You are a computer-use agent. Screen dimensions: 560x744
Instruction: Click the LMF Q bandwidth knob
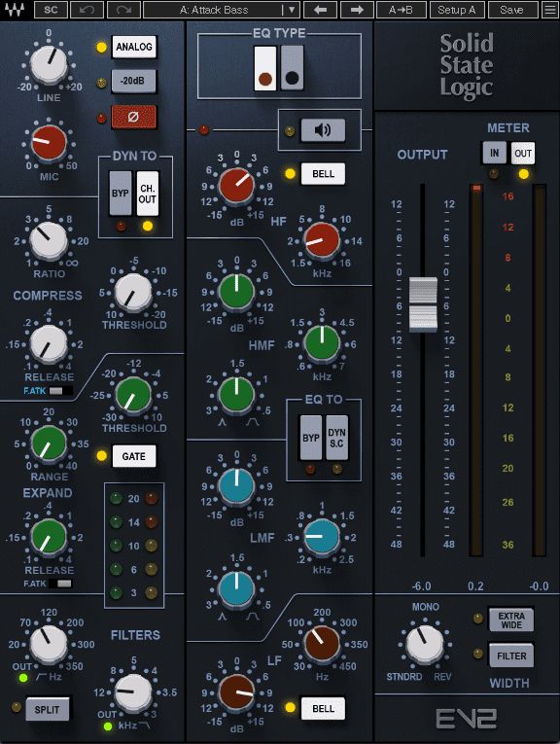click(x=236, y=587)
